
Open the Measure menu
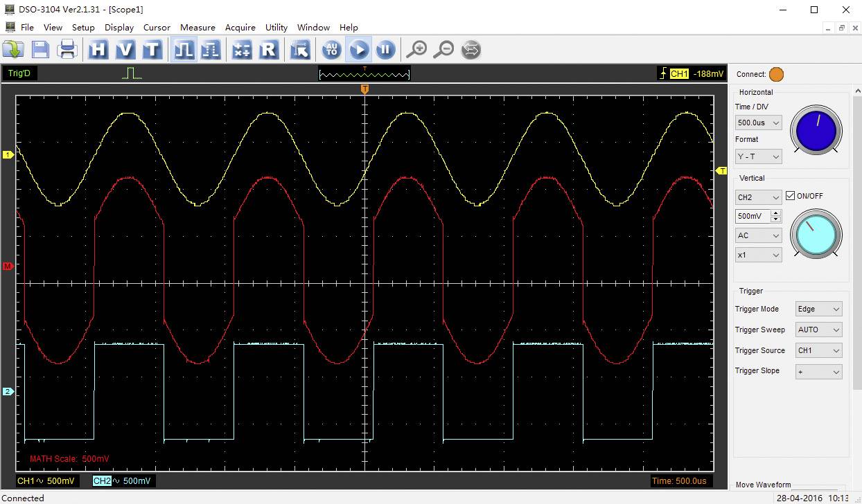click(197, 28)
